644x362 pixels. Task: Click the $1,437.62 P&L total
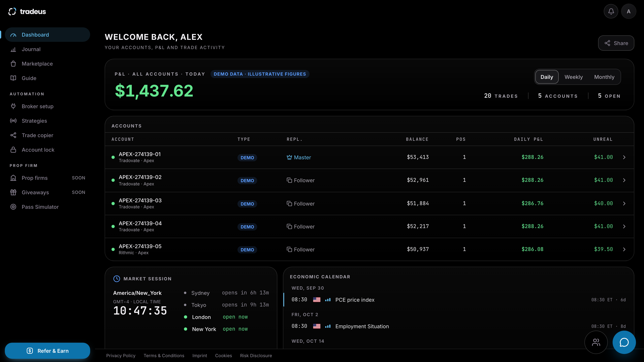(x=154, y=91)
